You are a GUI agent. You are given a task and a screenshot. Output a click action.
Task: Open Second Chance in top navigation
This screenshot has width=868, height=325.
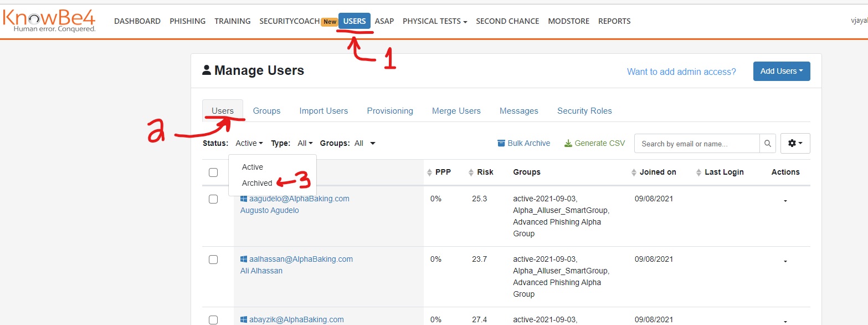(x=507, y=21)
